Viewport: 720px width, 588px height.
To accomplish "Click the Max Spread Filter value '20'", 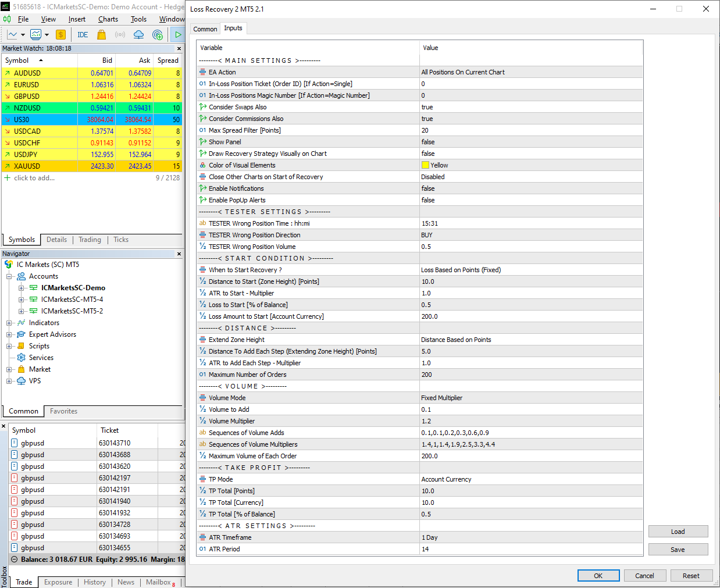I will click(x=531, y=130).
